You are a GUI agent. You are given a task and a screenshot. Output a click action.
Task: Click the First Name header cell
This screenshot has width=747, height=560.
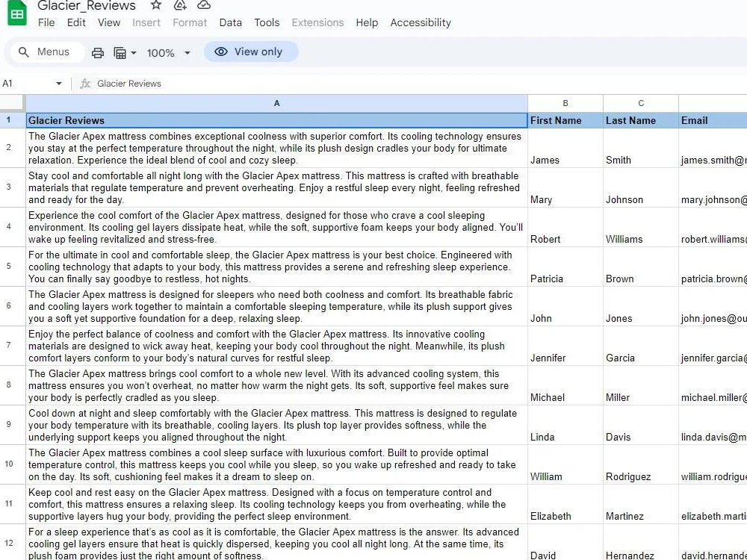click(565, 120)
